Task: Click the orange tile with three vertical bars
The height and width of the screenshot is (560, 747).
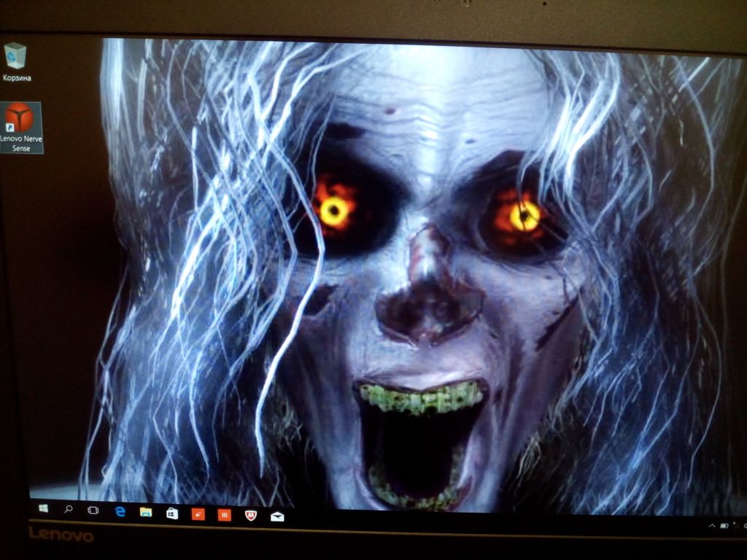Action: (x=225, y=515)
